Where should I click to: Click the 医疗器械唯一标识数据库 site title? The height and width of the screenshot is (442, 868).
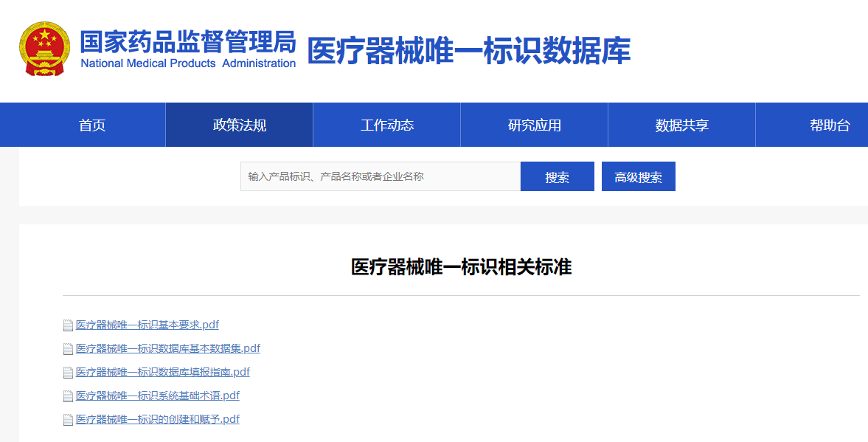469,51
